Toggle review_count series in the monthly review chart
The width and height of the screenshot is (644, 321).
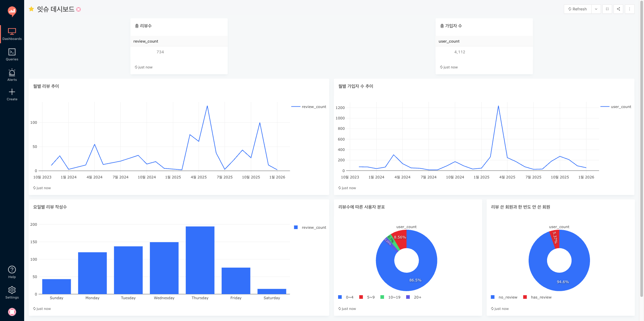[309, 107]
